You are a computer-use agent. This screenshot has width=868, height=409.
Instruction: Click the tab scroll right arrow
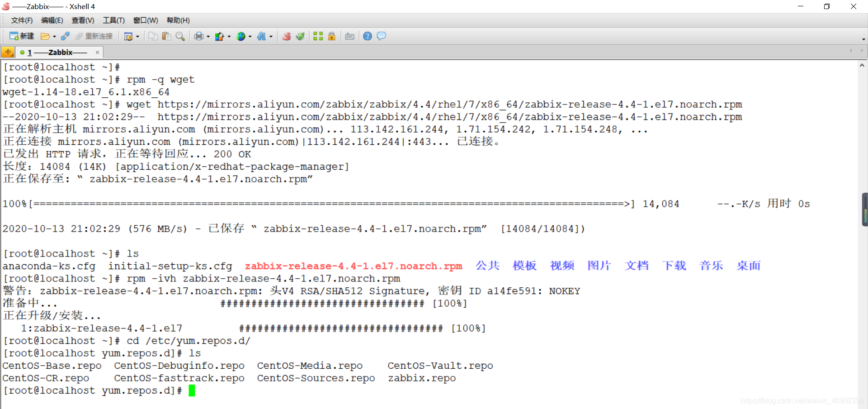pyautogui.click(x=862, y=51)
